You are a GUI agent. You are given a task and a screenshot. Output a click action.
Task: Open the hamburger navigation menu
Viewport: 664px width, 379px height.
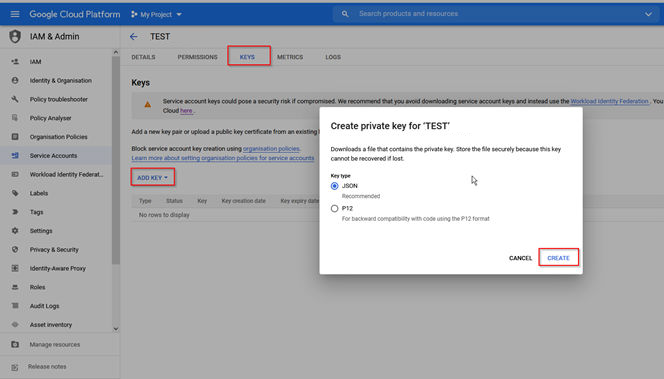15,14
